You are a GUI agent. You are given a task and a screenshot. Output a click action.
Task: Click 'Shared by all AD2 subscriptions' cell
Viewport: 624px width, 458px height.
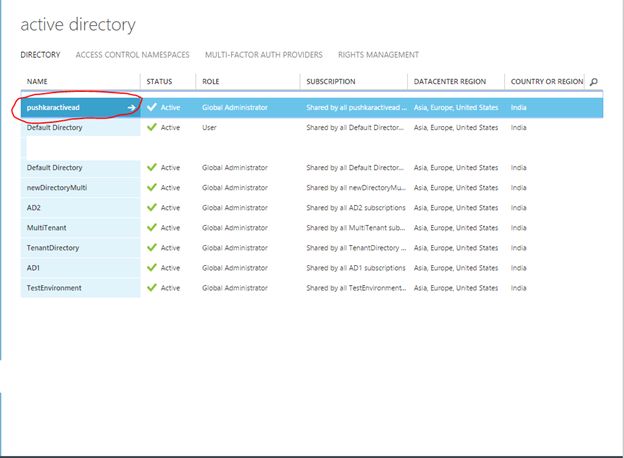(356, 208)
